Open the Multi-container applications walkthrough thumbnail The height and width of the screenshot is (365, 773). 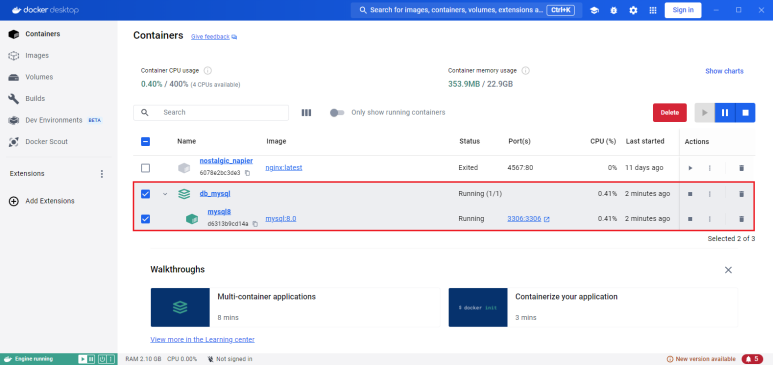pos(180,307)
